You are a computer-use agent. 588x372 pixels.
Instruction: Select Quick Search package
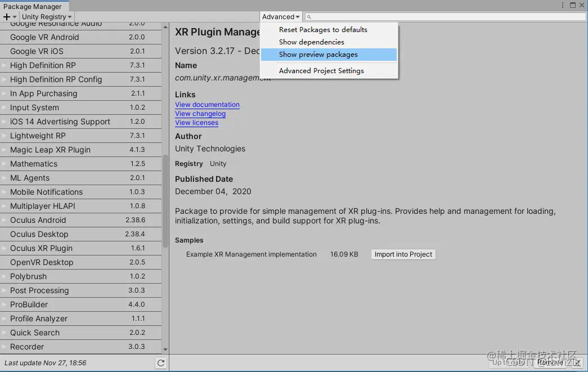coord(80,333)
